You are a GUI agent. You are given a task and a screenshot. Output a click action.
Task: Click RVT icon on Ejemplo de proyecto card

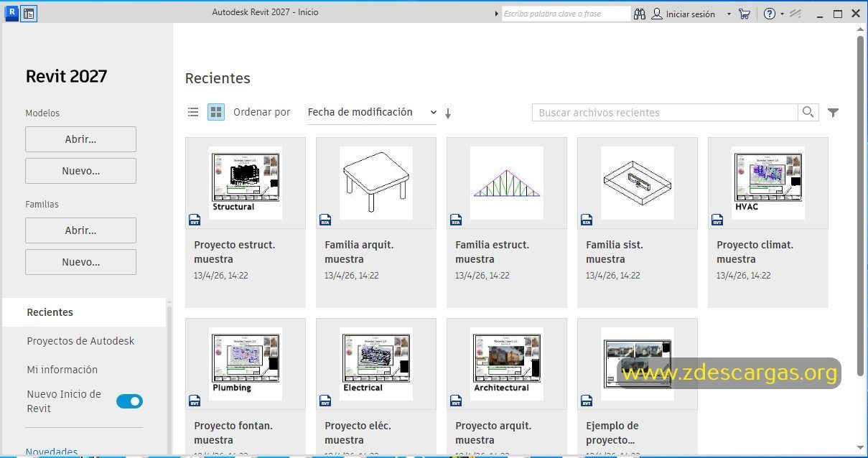(x=587, y=401)
